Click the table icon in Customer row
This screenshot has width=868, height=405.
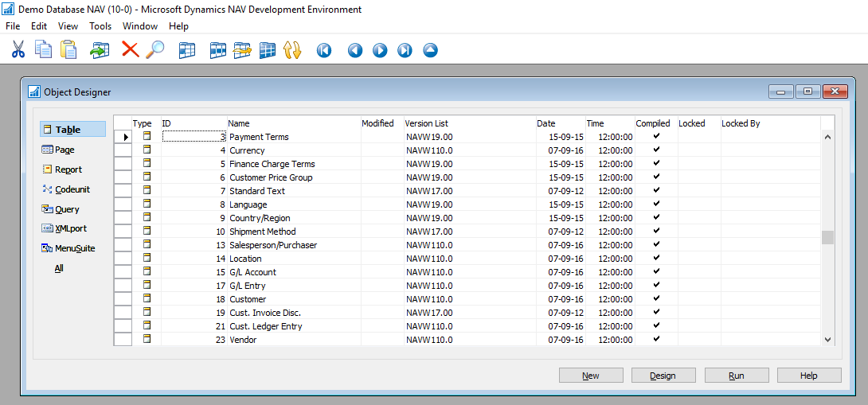pyautogui.click(x=147, y=298)
